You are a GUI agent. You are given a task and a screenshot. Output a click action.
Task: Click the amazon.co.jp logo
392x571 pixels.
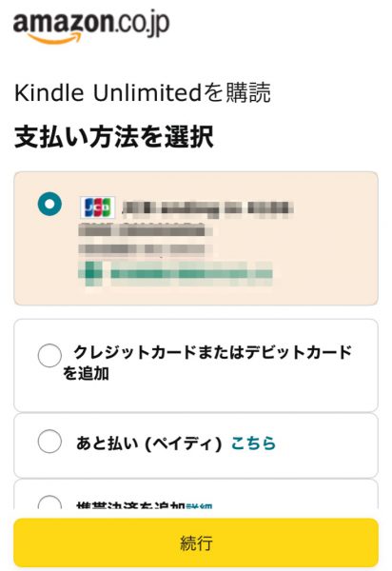(x=91, y=27)
